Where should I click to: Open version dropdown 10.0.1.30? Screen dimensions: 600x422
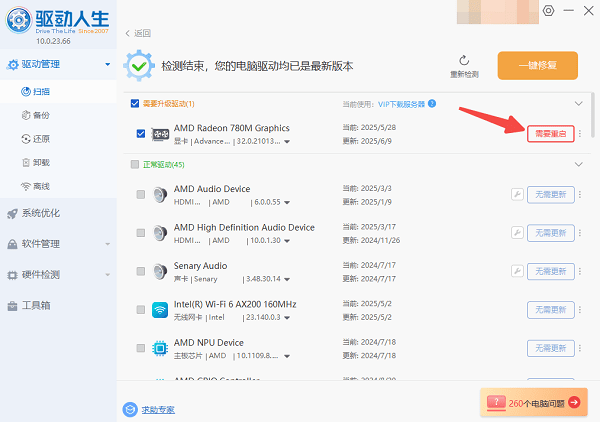click(287, 241)
